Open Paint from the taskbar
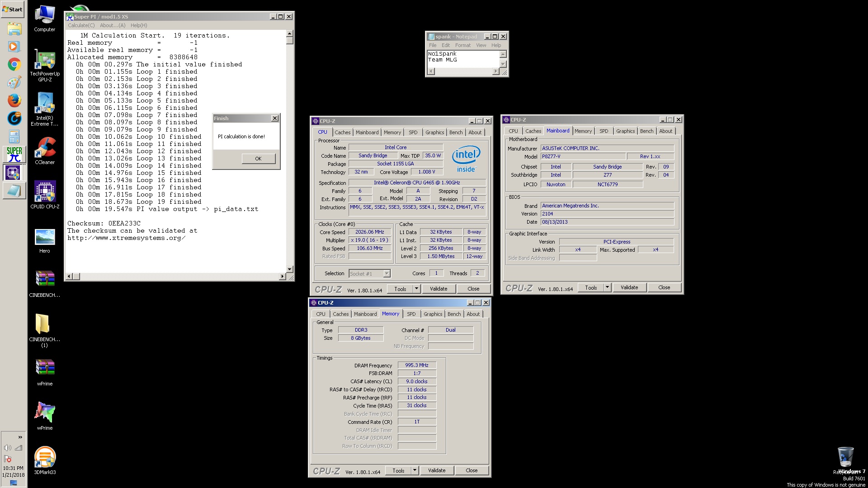The image size is (868, 488). pos(14,83)
